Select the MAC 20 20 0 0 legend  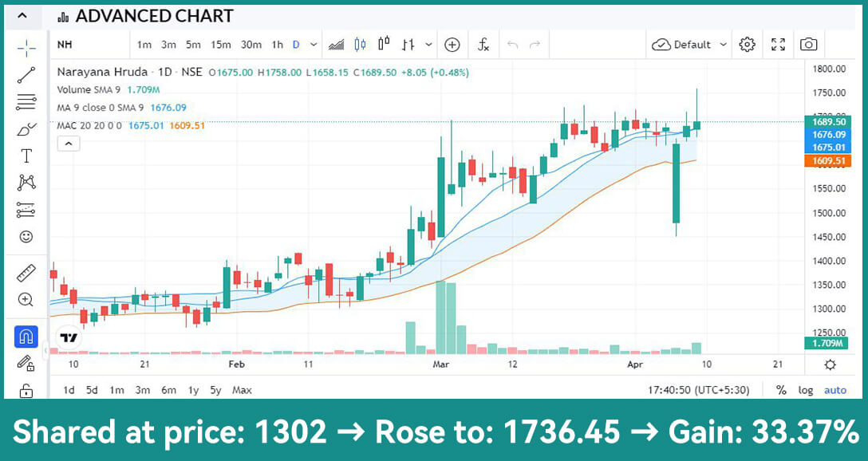point(131,126)
